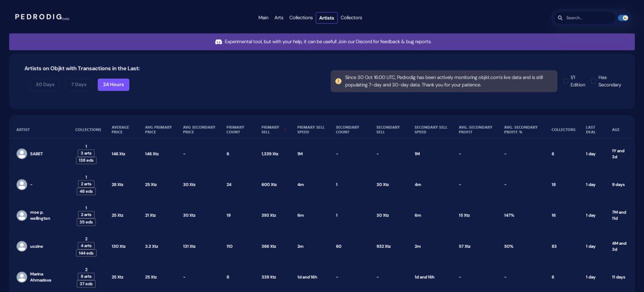Click the '57 Xtz' secondary profit value
The width and height of the screenshot is (644, 292).
point(464,246)
